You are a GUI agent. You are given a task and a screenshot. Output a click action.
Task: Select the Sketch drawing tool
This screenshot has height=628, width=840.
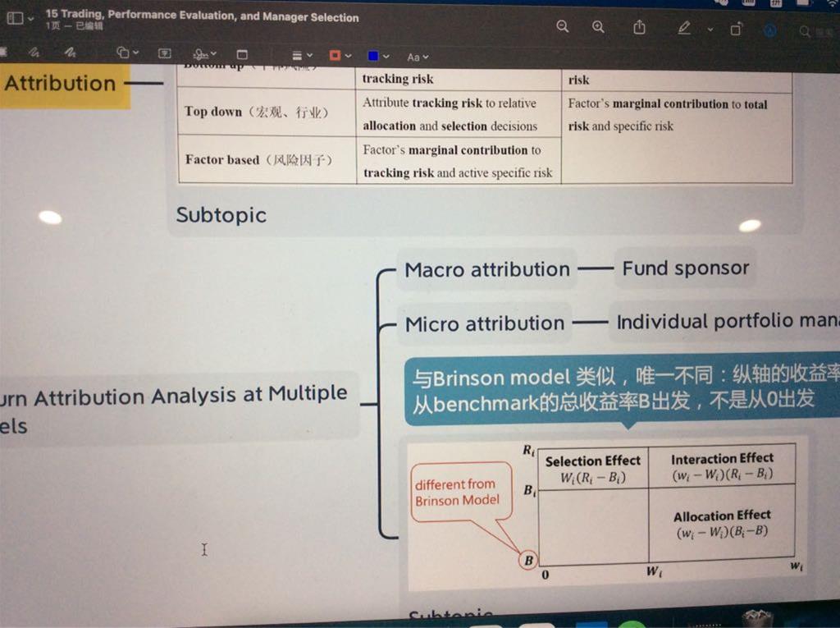(34, 53)
